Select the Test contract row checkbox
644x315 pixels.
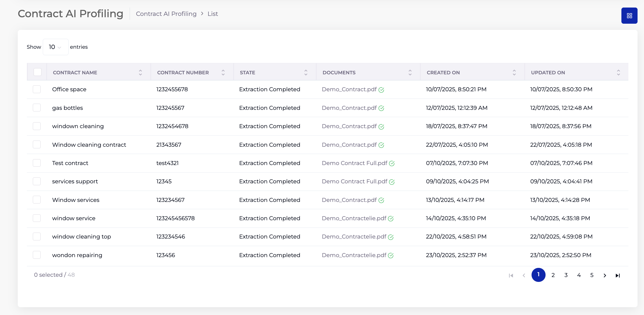pyautogui.click(x=37, y=163)
